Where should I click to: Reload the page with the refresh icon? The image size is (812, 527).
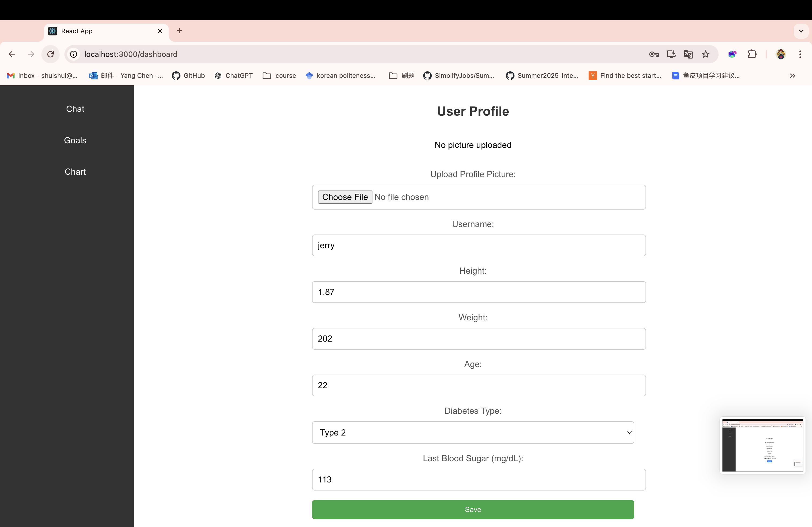[x=50, y=54]
